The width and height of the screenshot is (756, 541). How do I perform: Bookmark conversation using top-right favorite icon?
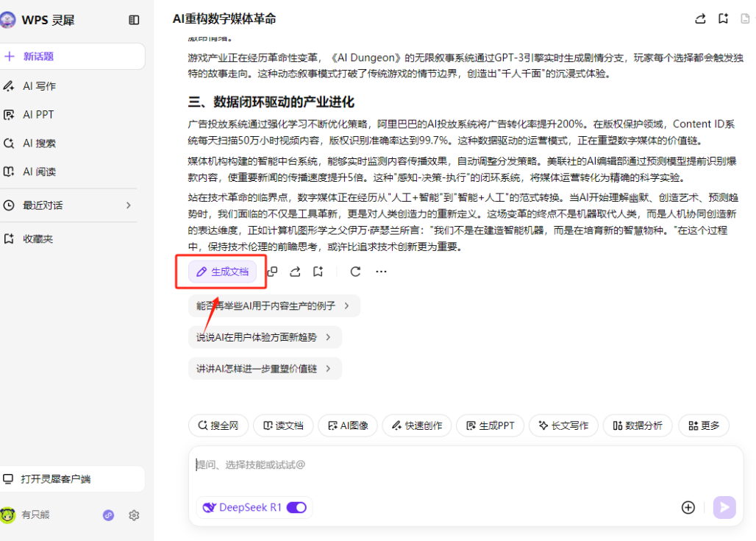pyautogui.click(x=723, y=19)
